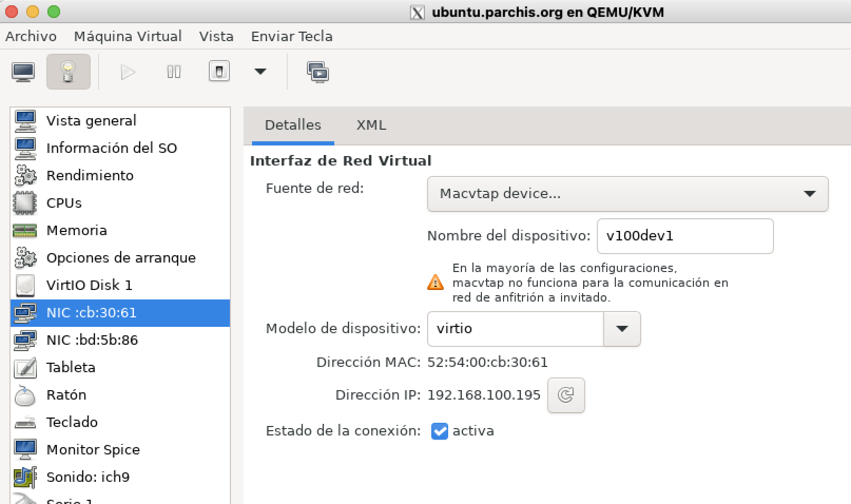Image resolution: width=851 pixels, height=504 pixels.
Task: Close the window with red button
Action: click(11, 11)
